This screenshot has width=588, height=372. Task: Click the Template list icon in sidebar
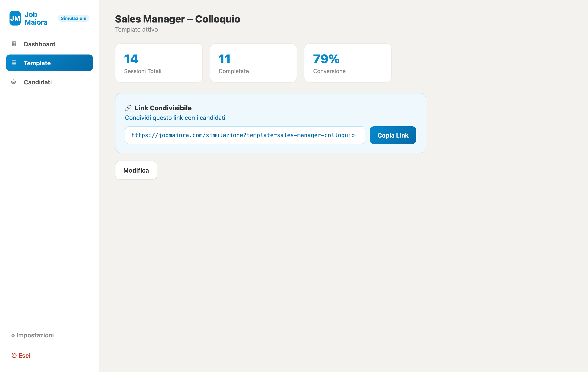pos(14,63)
